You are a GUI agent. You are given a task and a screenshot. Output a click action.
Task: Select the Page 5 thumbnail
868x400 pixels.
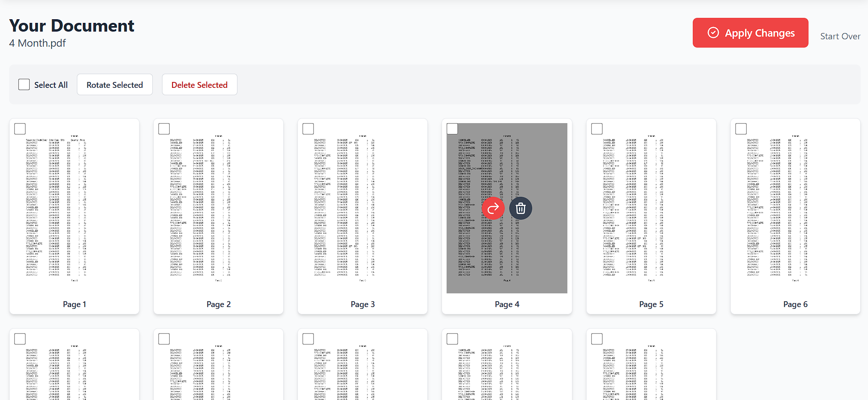coord(651,208)
